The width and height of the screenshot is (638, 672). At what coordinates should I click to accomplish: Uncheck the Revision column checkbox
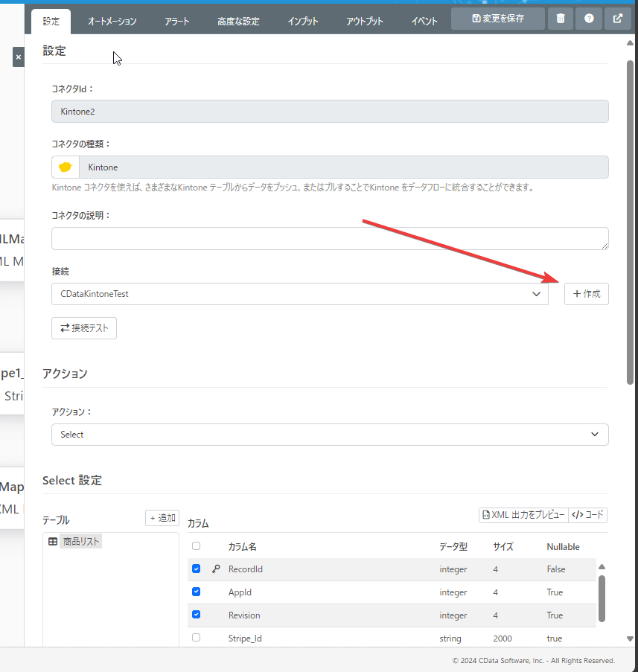(x=196, y=615)
